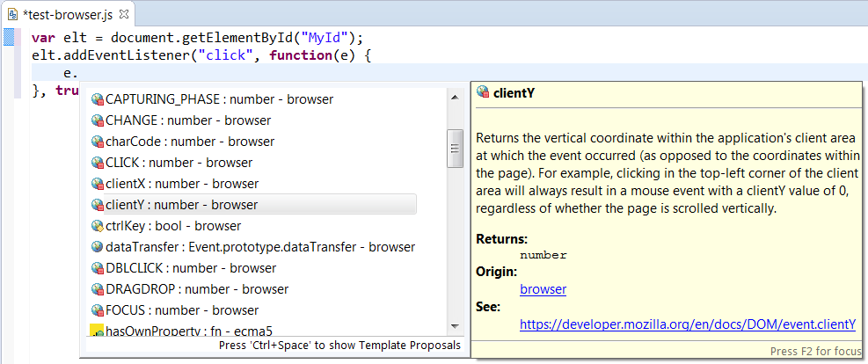Click the globe icon beside FOCUS proposal
Image resolution: width=868 pixels, height=364 pixels.
[98, 309]
